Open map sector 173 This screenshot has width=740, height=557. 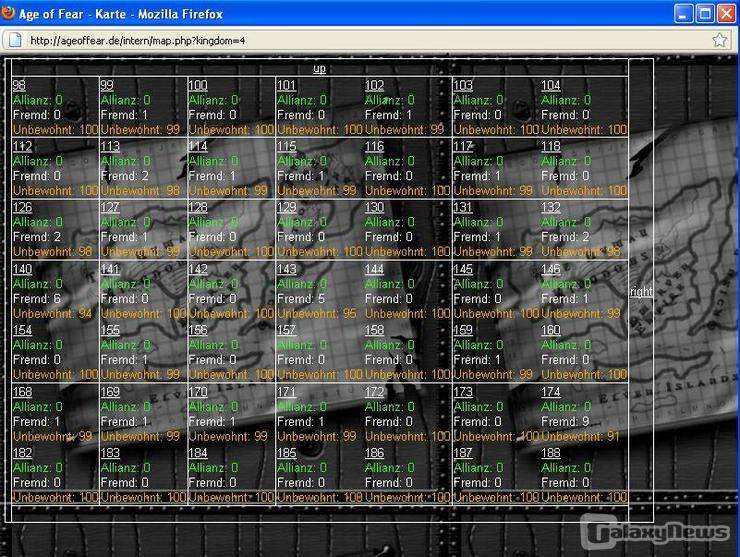pyautogui.click(x=462, y=392)
